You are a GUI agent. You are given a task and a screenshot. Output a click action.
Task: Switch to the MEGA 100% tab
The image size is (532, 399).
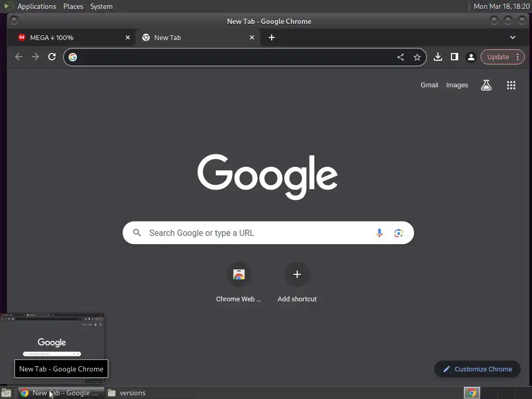(x=72, y=37)
